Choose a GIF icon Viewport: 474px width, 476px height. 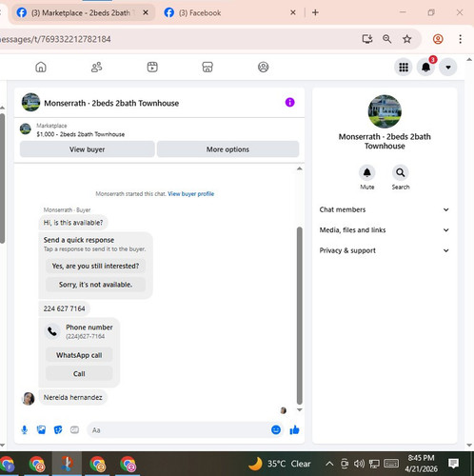tap(74, 430)
